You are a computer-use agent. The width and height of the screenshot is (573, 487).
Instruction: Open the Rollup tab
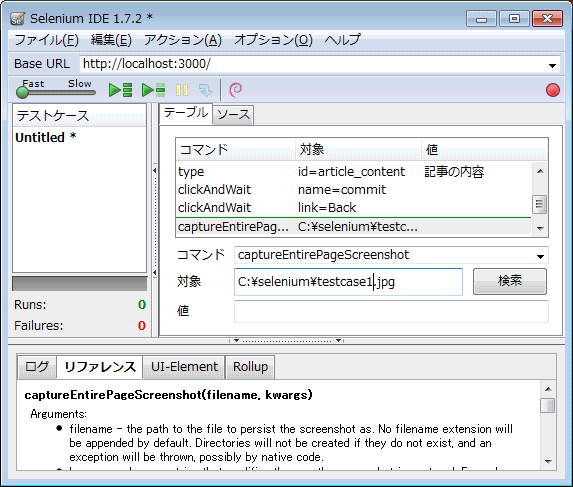[250, 366]
